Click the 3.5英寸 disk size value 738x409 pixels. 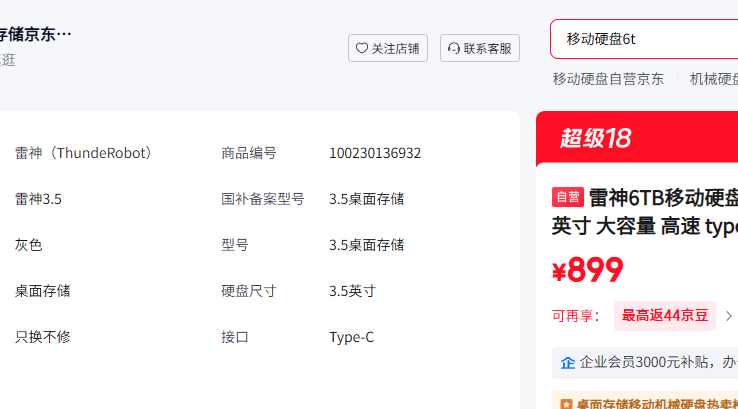[x=352, y=291]
